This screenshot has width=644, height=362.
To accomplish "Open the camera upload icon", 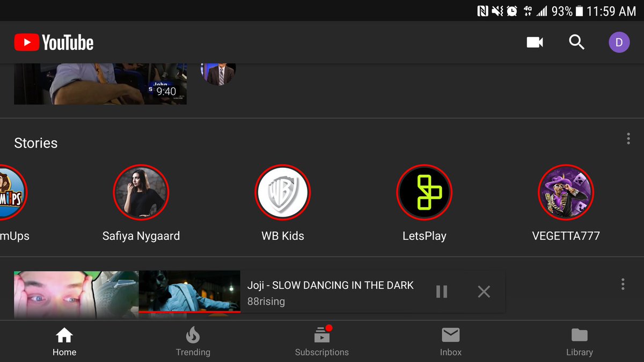I will click(x=535, y=42).
